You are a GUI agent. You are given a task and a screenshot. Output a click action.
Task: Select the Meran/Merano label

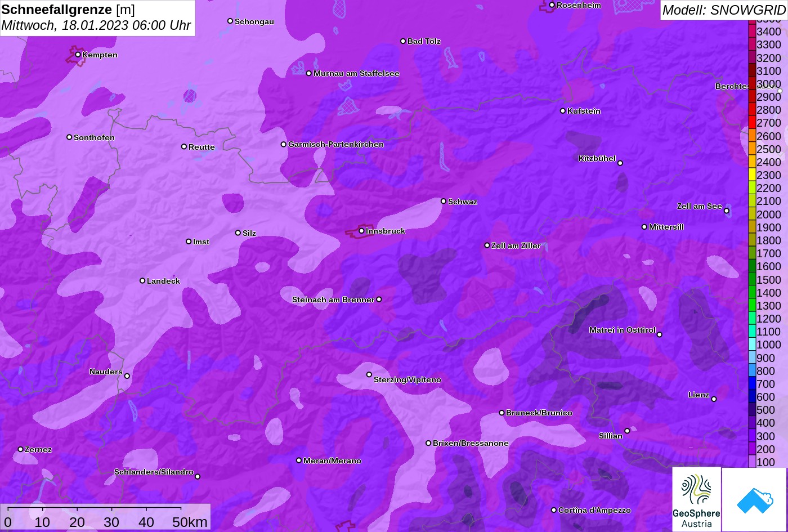pyautogui.click(x=332, y=461)
